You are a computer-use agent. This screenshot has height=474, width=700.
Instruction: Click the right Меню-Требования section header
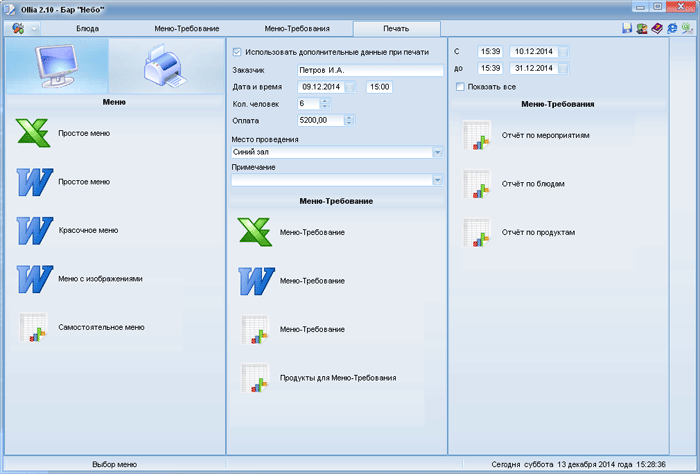(558, 104)
